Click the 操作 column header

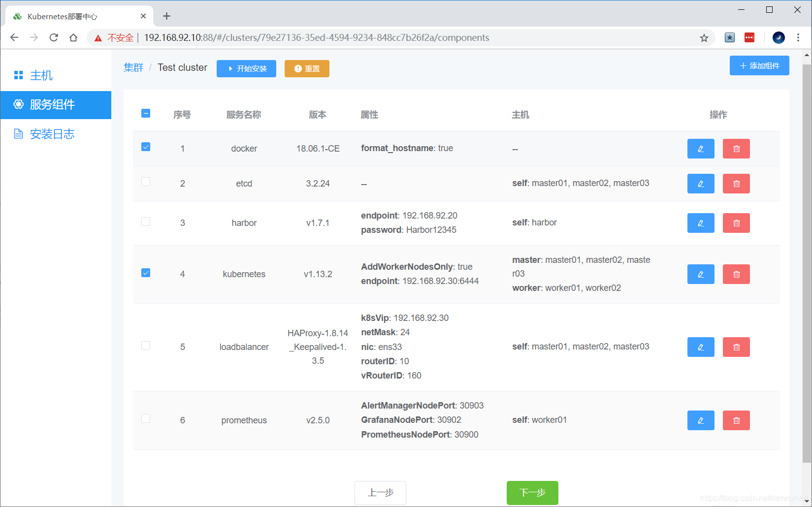[718, 115]
